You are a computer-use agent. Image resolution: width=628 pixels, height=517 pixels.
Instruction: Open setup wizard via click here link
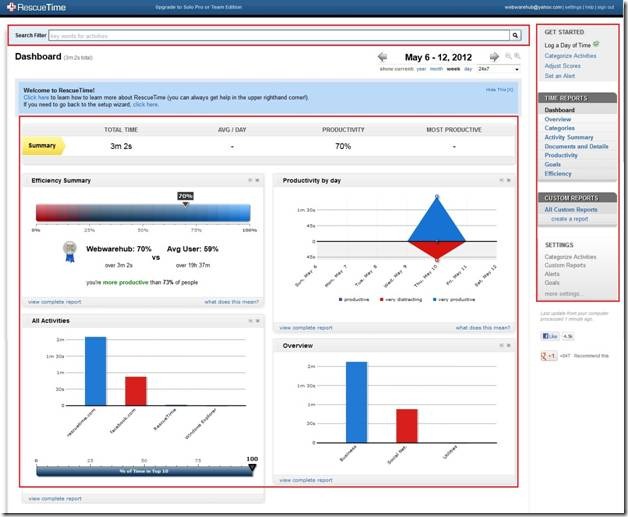[145, 105]
